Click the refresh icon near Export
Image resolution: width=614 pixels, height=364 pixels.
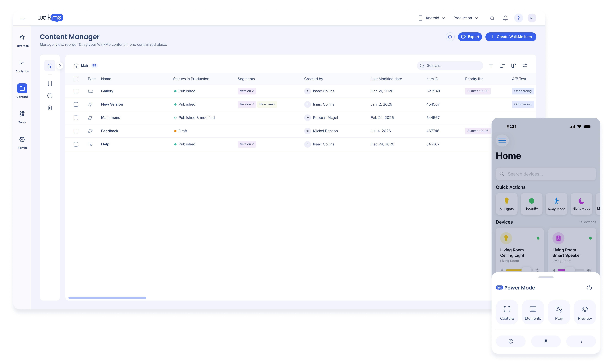coord(450,37)
